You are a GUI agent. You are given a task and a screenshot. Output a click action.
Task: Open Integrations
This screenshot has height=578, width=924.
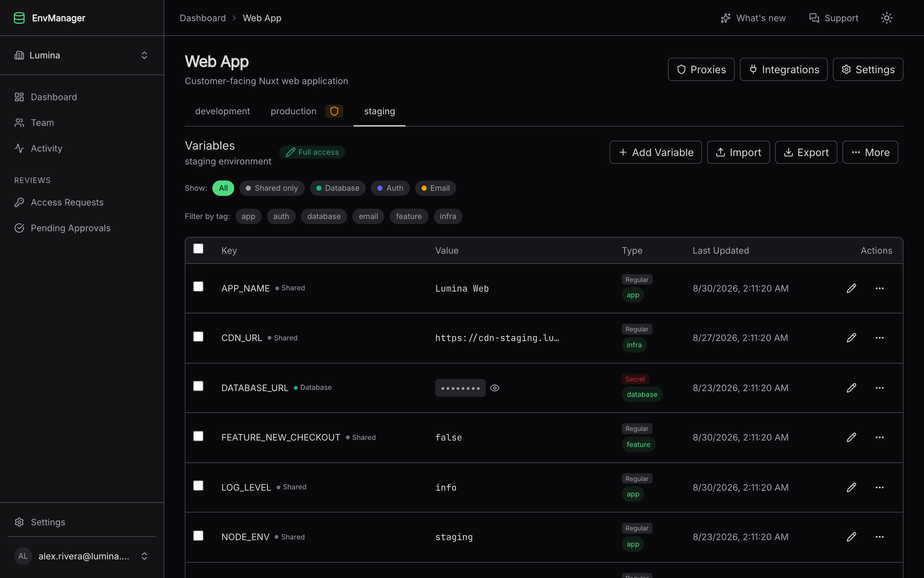(x=783, y=69)
